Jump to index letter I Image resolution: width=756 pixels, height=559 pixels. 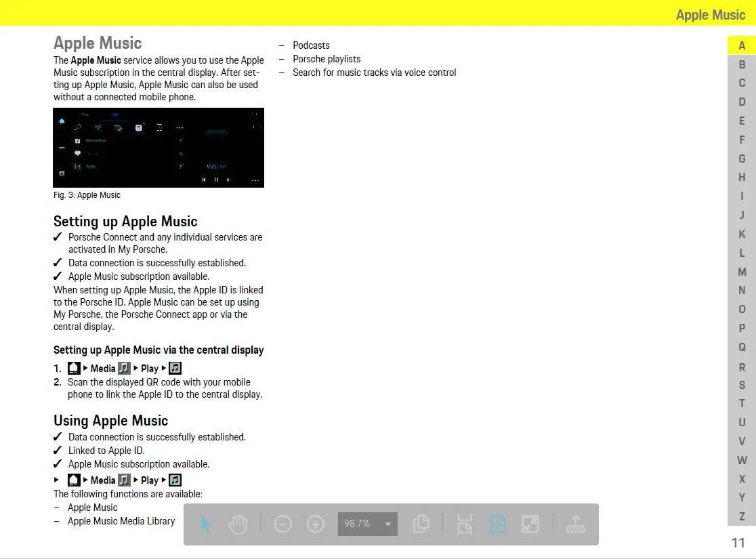click(x=742, y=196)
